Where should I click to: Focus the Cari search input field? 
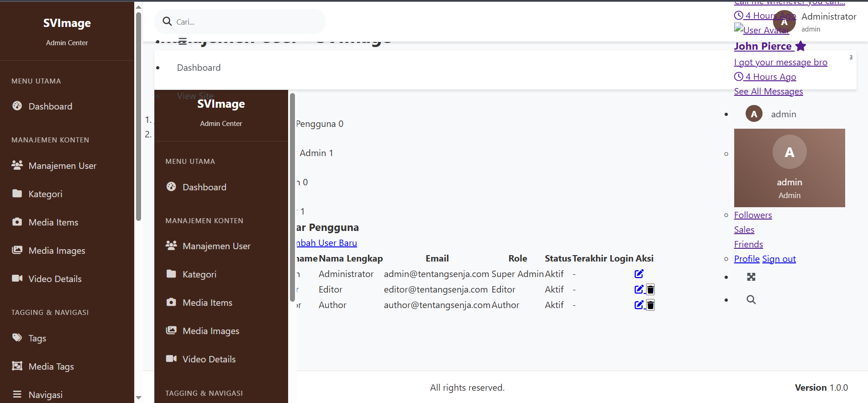pos(247,22)
